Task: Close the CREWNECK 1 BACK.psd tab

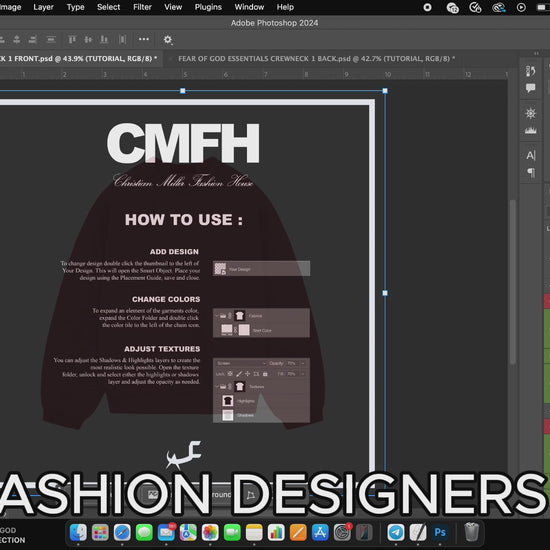Action: pyautogui.click(x=171, y=59)
